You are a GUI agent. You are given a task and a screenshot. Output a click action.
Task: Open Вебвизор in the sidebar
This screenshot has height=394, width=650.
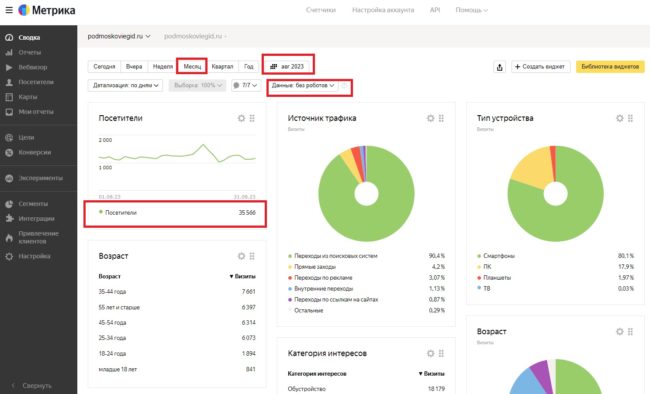pos(33,67)
